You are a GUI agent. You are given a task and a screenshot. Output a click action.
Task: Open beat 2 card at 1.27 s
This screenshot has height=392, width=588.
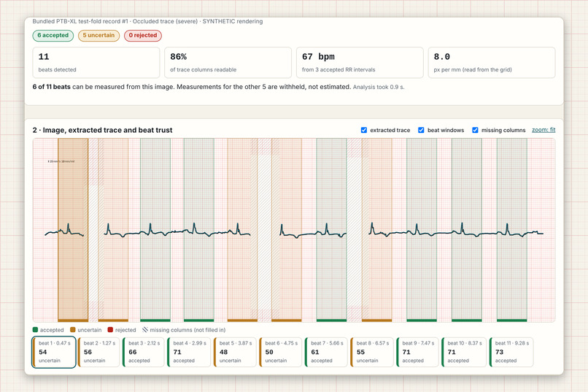point(98,352)
